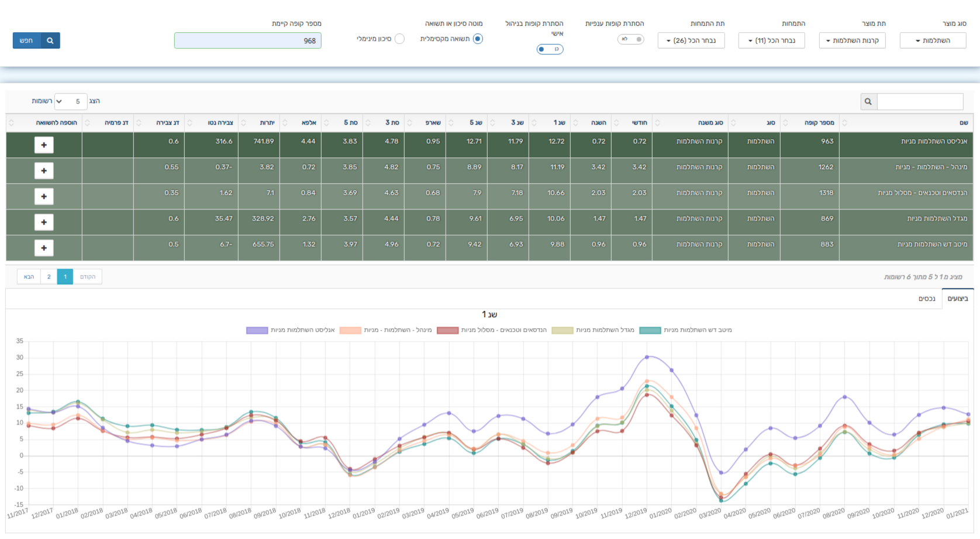The width and height of the screenshot is (980, 539).
Task: Click the table search magnifier icon
Action: click(868, 101)
